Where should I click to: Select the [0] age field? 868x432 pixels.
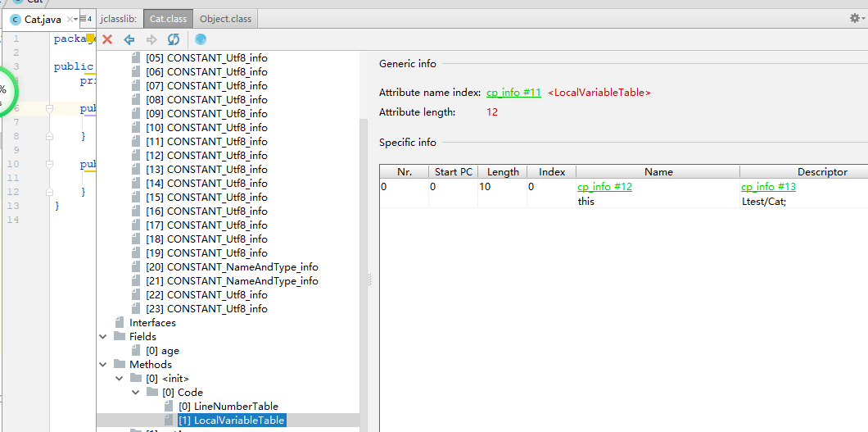(162, 351)
